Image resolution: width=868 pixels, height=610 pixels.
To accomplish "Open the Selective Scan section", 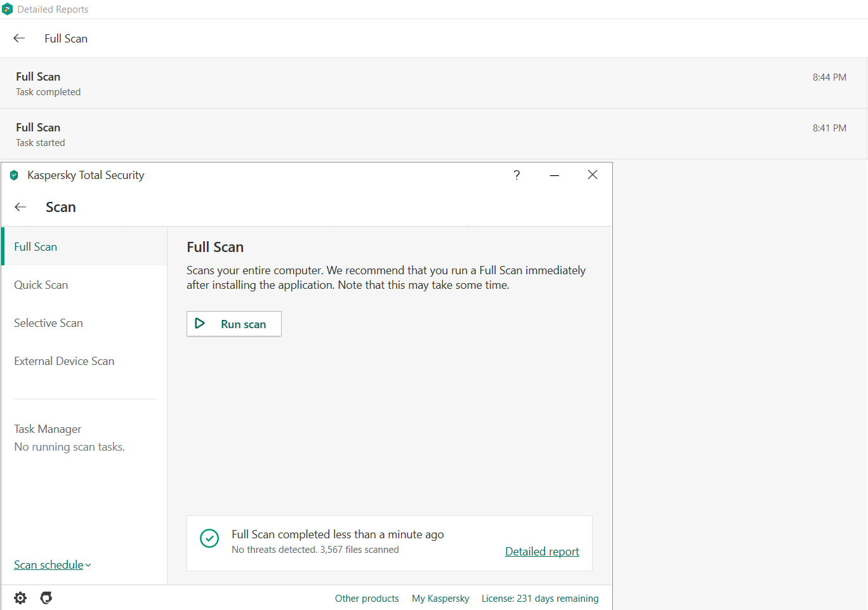I will click(48, 323).
